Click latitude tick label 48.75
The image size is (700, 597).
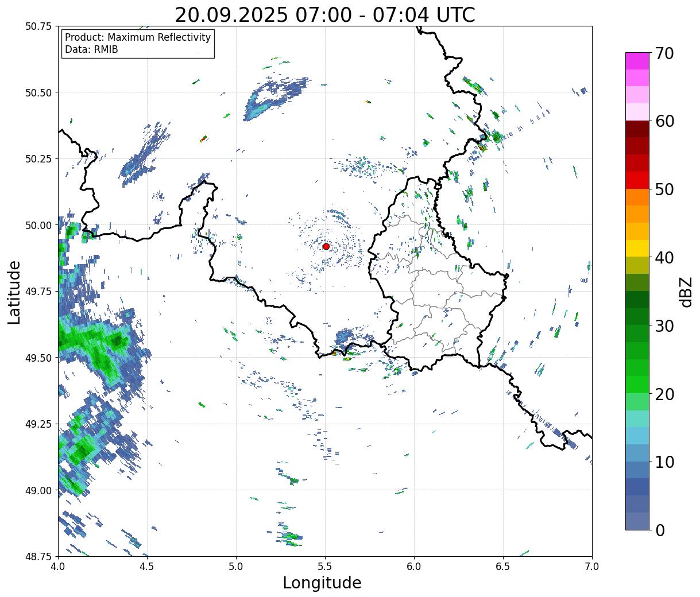tap(38, 557)
